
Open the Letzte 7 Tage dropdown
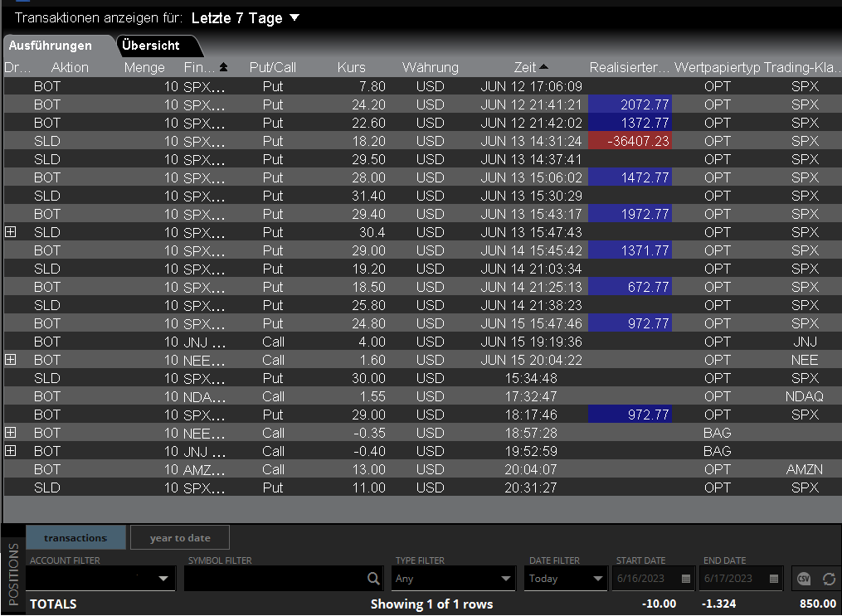click(294, 17)
